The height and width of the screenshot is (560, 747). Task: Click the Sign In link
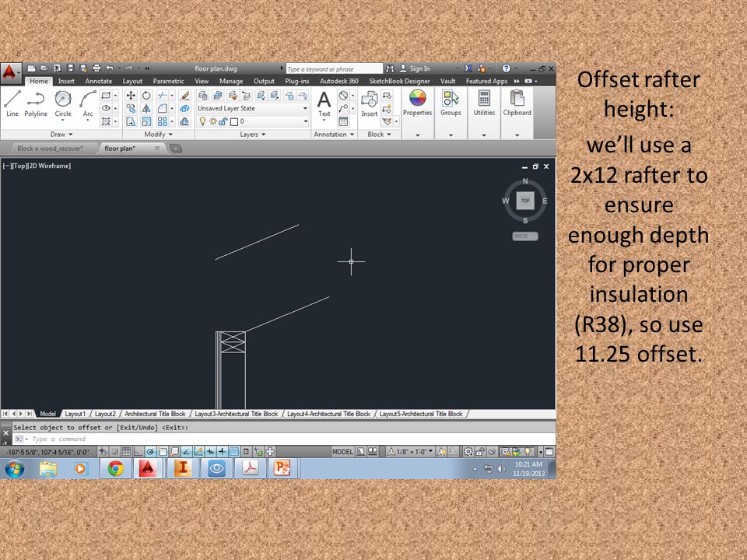[x=419, y=68]
